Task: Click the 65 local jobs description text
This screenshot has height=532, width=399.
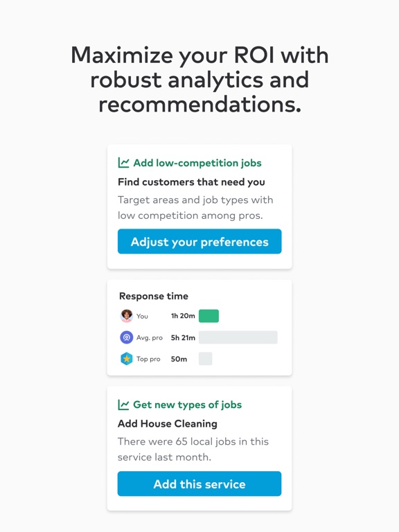Action: 193,449
